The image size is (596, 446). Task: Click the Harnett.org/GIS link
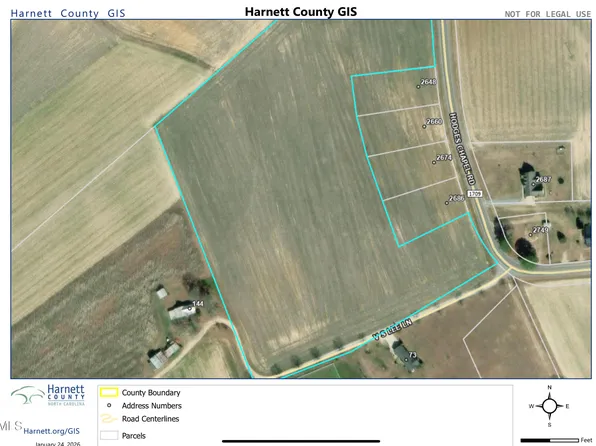52,431
